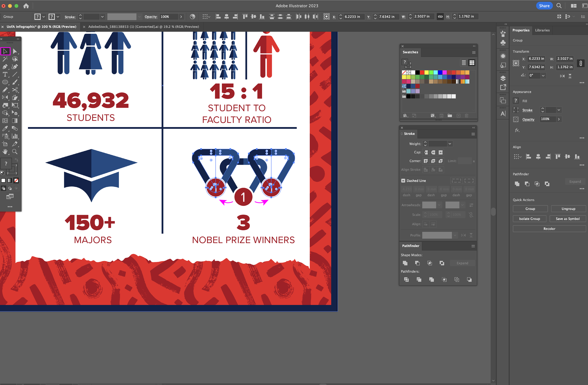Click the Ungroup quick action button
The height and width of the screenshot is (385, 588).
568,209
